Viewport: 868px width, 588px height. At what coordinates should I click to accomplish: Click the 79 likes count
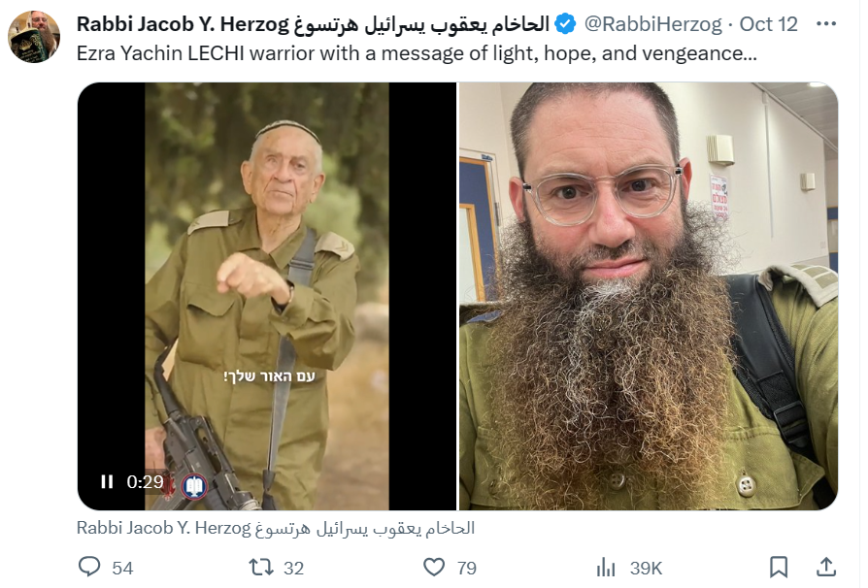point(467,568)
